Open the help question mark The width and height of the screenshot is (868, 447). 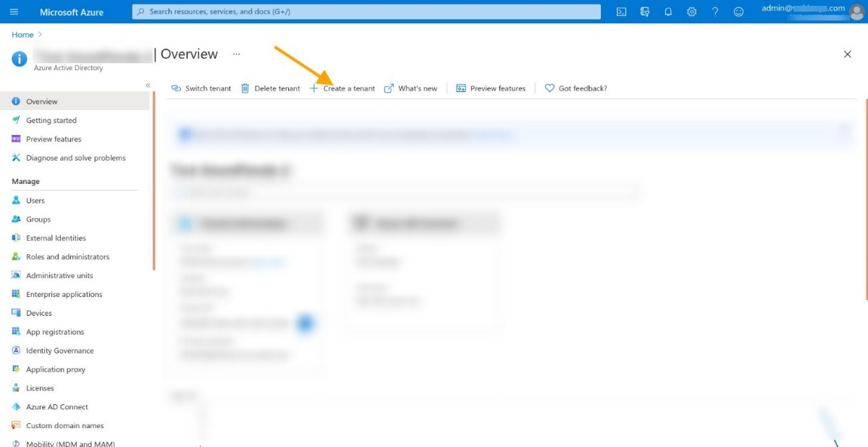click(x=715, y=12)
